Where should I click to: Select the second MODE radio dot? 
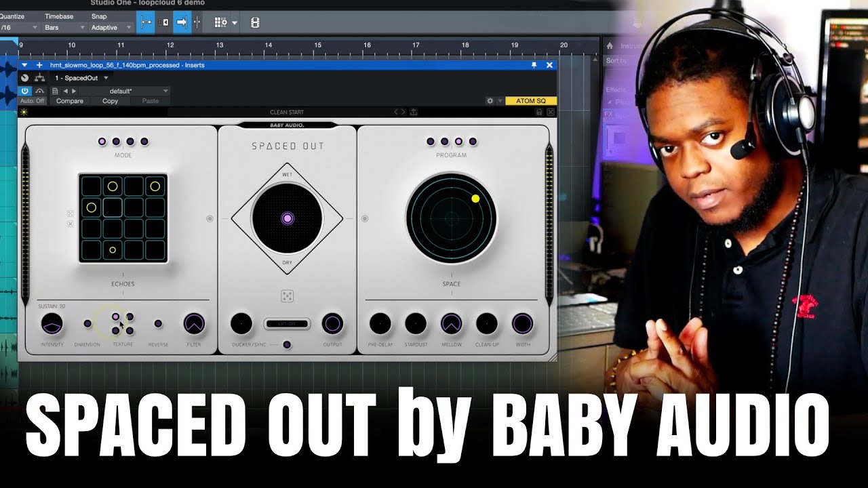116,142
